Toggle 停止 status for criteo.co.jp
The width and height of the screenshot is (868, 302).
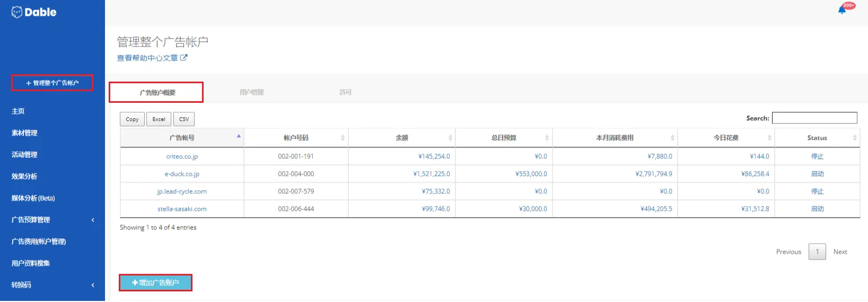(x=817, y=156)
